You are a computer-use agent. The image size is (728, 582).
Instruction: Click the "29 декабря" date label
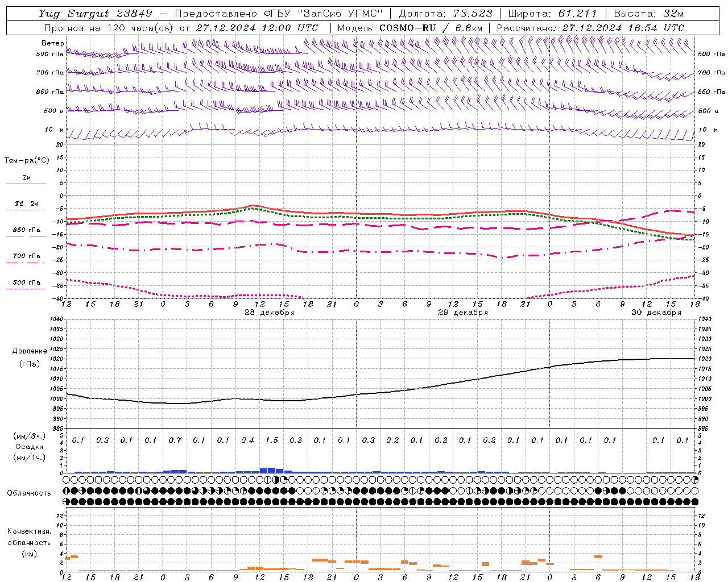click(462, 313)
